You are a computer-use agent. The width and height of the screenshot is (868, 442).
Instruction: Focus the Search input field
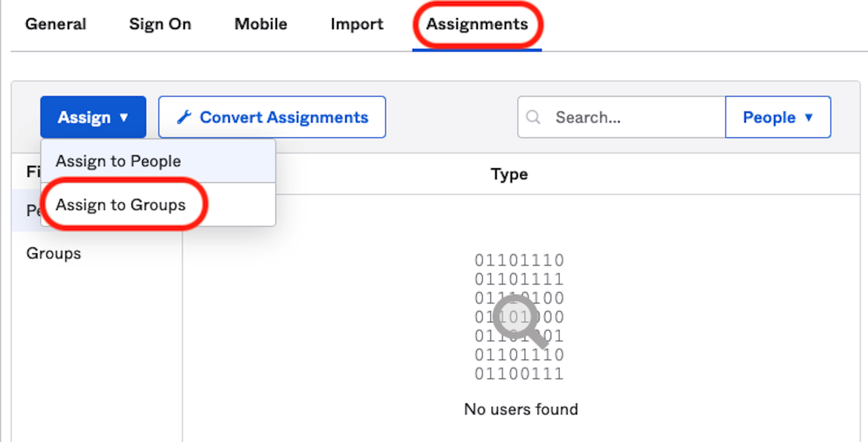coord(633,117)
